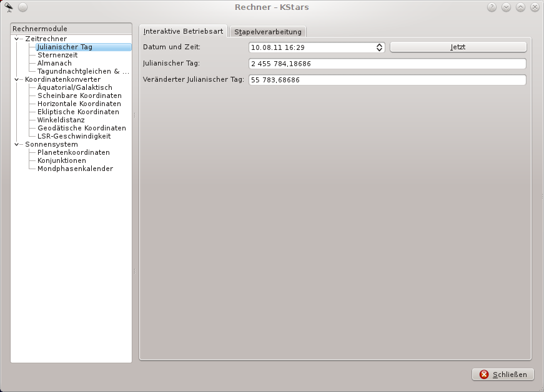Click the Veränderter Julianischer Tag field
This screenshot has width=544, height=392.
(x=387, y=80)
